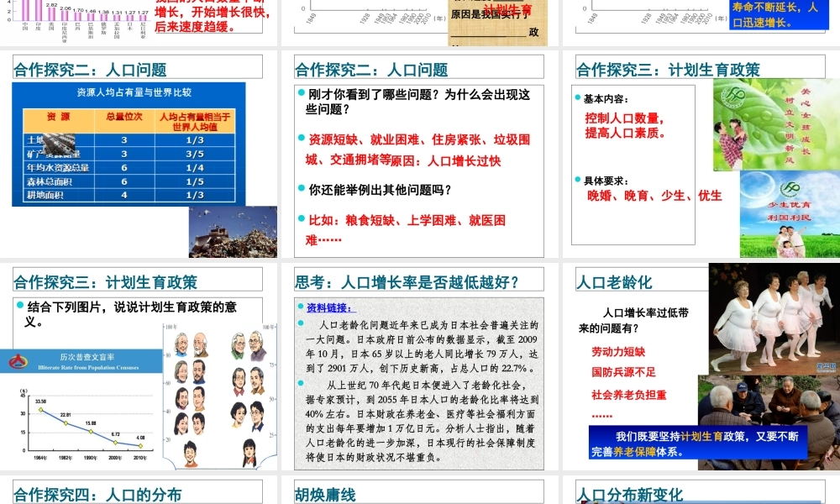Select the red text '劳动力短缺'

[x=618, y=352]
